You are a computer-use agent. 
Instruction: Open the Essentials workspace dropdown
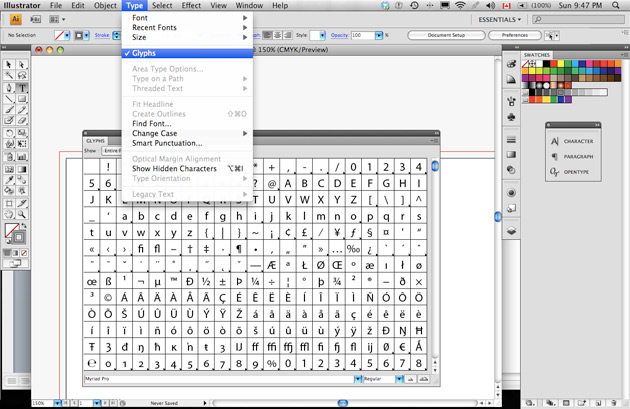498,19
